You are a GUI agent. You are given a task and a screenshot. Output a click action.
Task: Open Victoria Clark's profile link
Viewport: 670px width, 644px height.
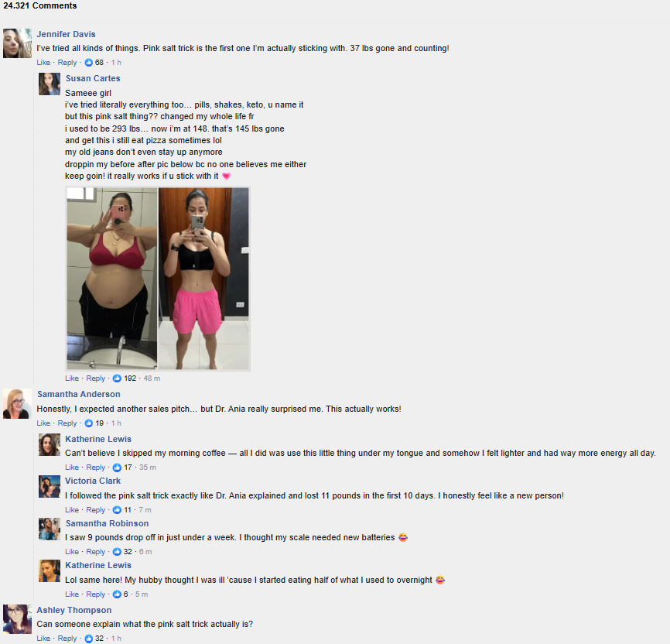(93, 481)
